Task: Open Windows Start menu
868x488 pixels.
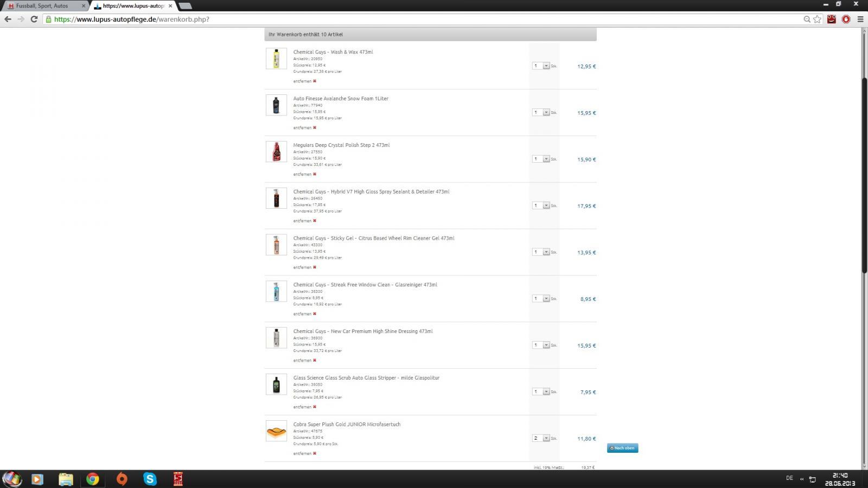Action: coord(12,479)
